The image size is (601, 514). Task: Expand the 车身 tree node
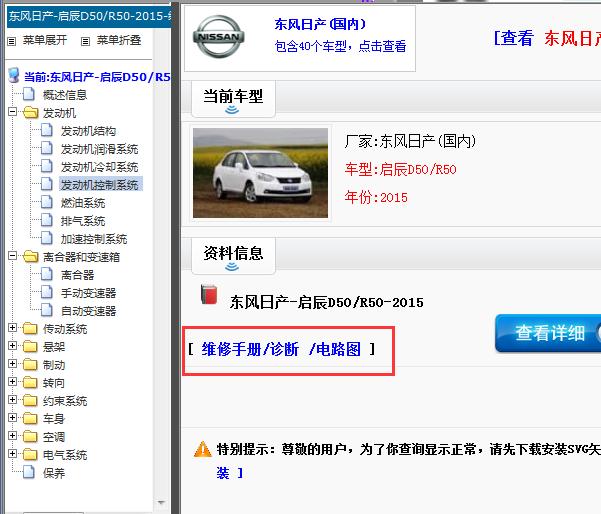(x=12, y=418)
